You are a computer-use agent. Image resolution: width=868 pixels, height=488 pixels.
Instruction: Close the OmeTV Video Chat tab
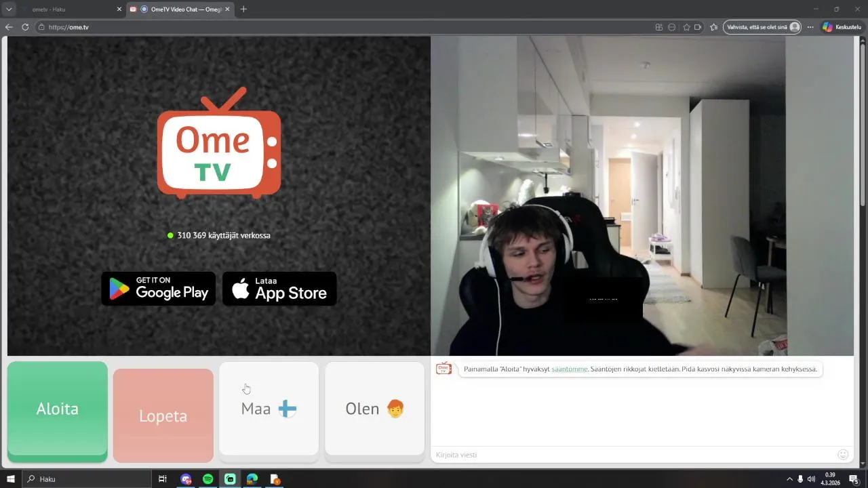tap(227, 9)
